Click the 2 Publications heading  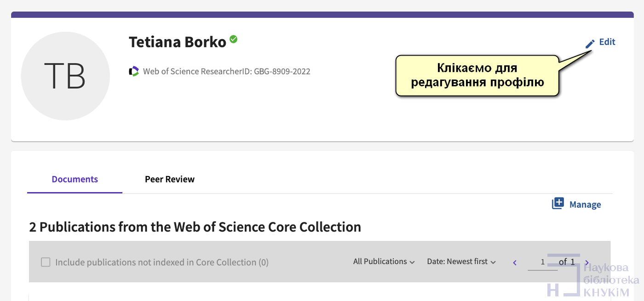point(195,227)
